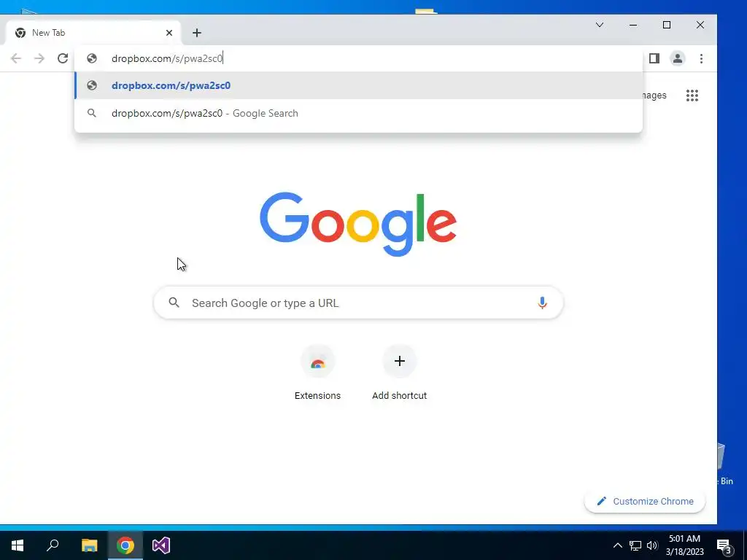Click the browser forward arrow
The height and width of the screenshot is (560, 747).
coord(39,58)
